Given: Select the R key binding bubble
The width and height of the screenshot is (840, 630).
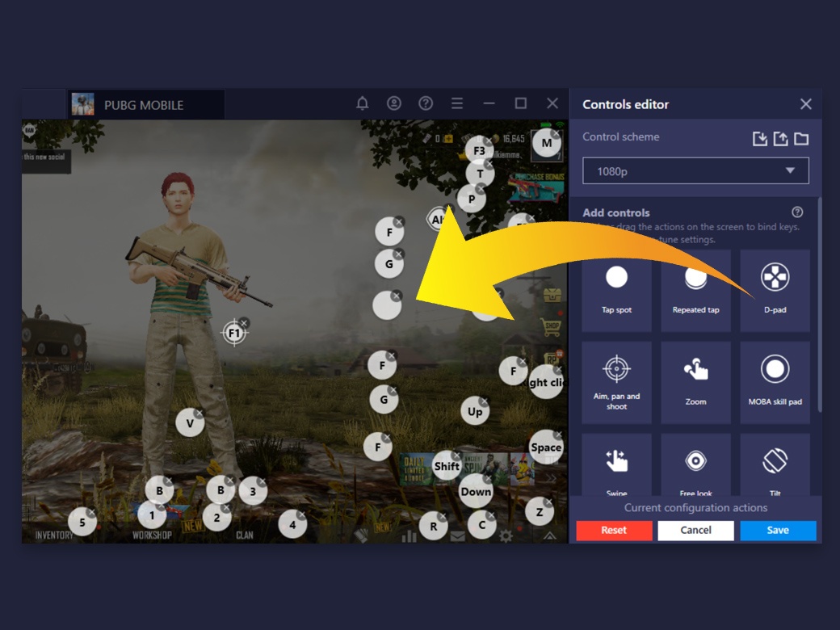Looking at the screenshot, I should 434,526.
